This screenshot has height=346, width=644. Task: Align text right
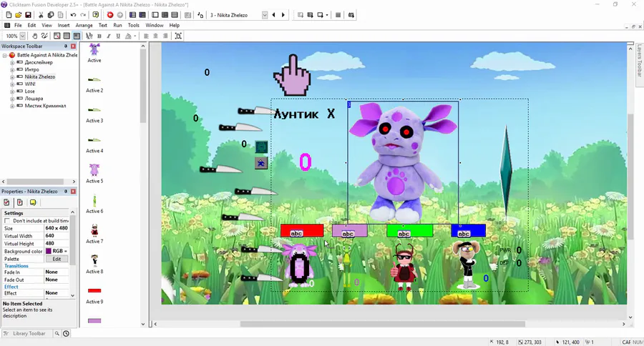[x=165, y=36]
